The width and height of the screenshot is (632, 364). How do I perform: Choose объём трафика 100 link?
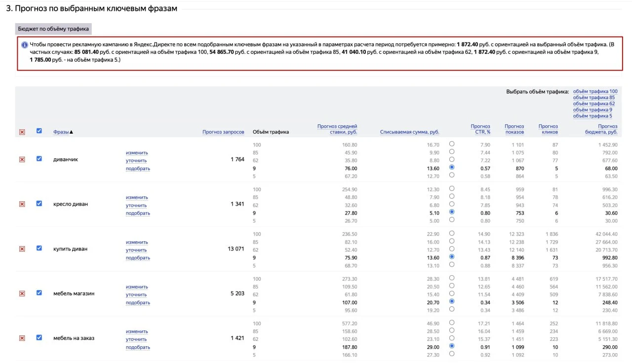point(595,91)
